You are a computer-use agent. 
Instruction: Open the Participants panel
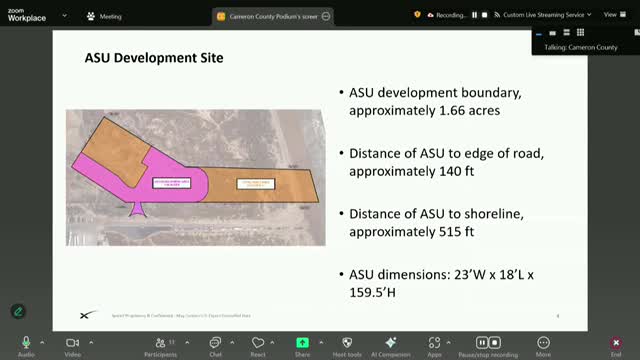(160, 347)
